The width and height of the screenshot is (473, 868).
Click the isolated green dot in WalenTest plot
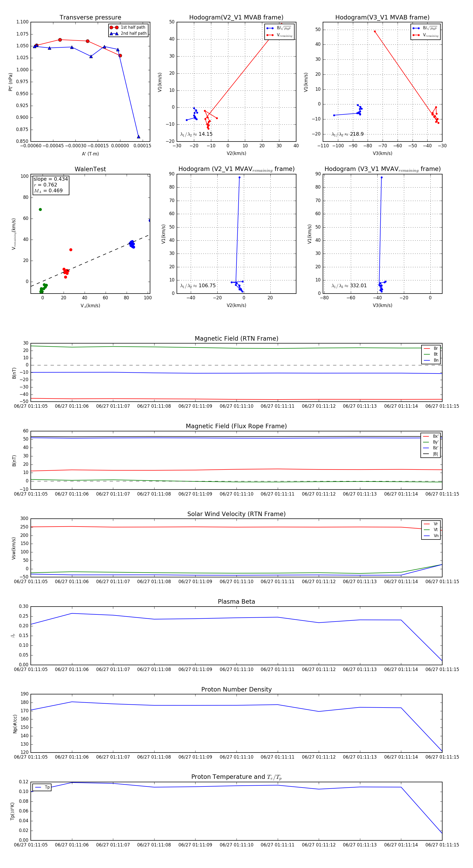[40, 210]
